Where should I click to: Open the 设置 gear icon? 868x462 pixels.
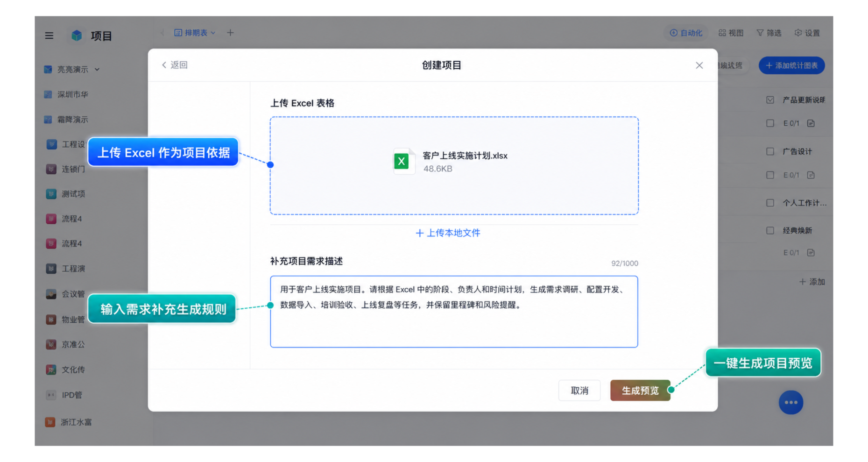798,33
